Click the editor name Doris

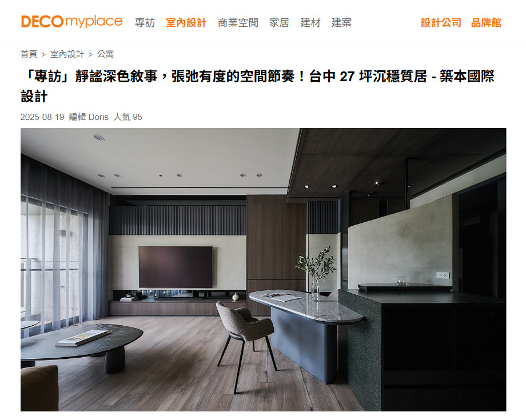pos(98,117)
